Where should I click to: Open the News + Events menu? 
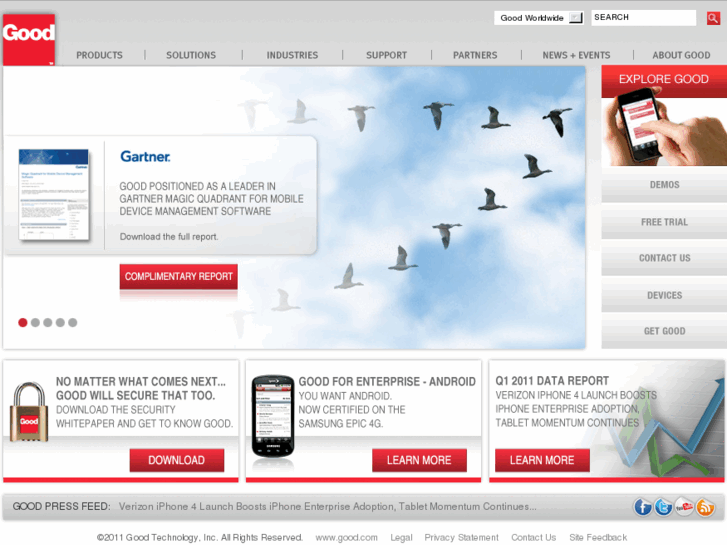[x=576, y=55]
